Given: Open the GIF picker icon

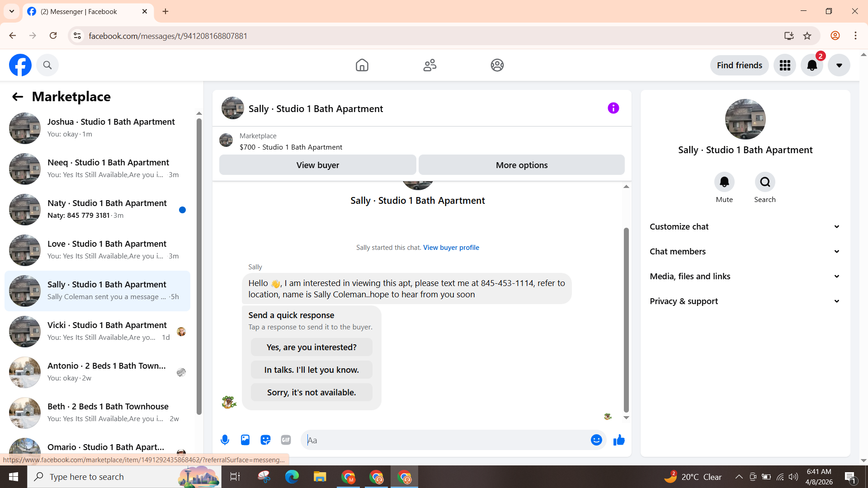Looking at the screenshot, I should click(x=286, y=440).
